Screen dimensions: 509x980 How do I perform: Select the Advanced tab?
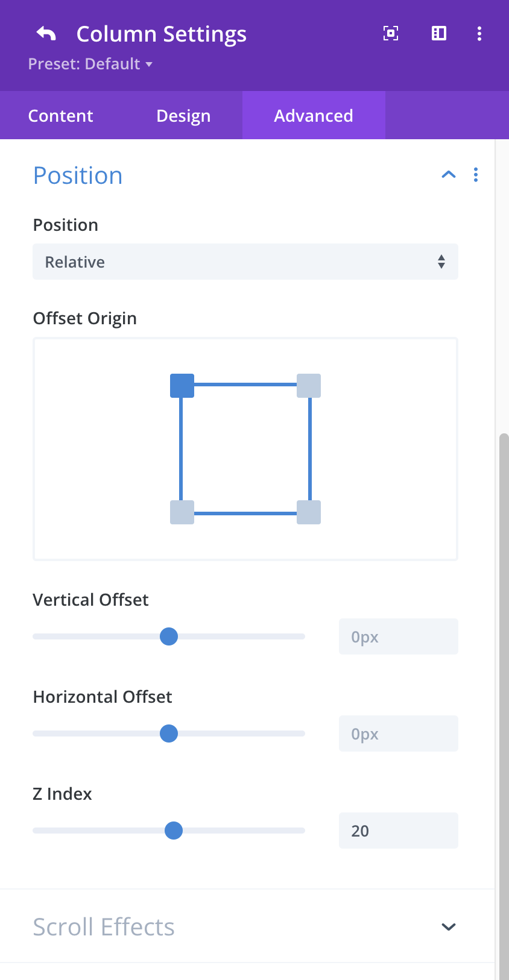tap(314, 116)
